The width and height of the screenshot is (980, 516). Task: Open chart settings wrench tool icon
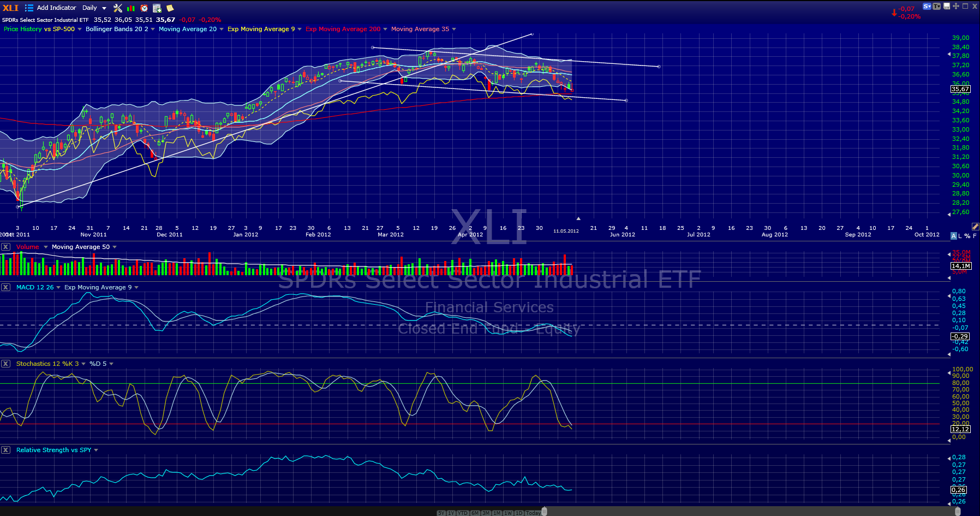point(118,8)
